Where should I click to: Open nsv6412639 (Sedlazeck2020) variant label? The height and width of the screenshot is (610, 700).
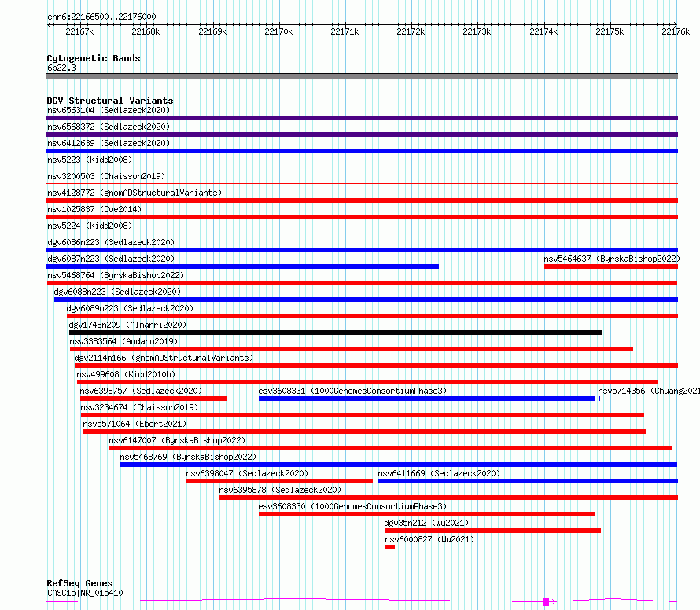(x=109, y=143)
